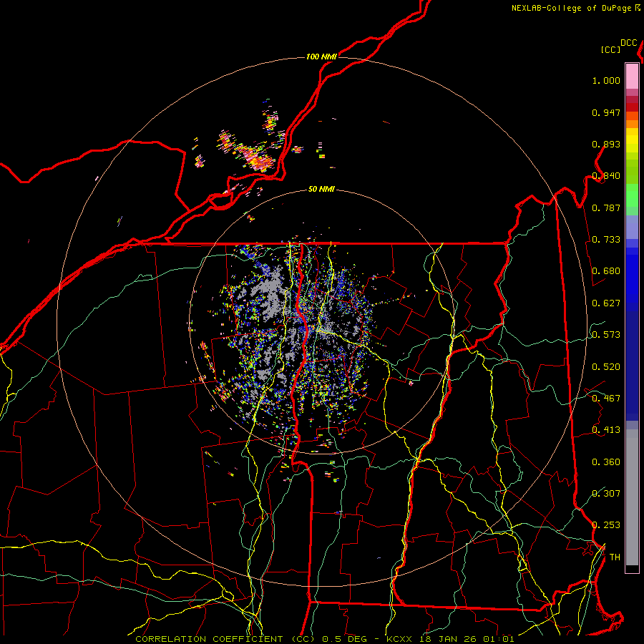Screen dimensions: 644x644
Task: Click the 01:01 timestamp in caption
Action: [498, 639]
